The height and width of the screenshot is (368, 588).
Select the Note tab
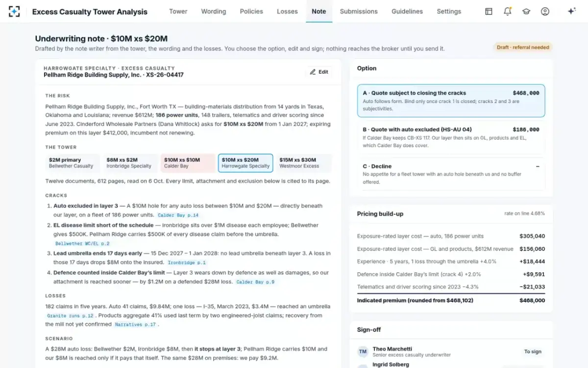coord(319,11)
